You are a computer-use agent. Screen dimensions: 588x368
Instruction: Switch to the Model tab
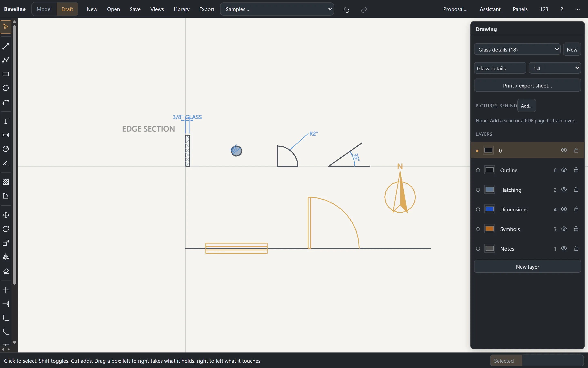pyautogui.click(x=44, y=9)
